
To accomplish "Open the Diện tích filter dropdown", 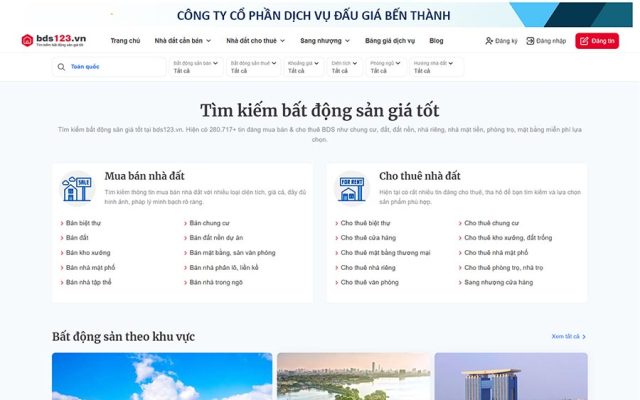I will [x=344, y=67].
